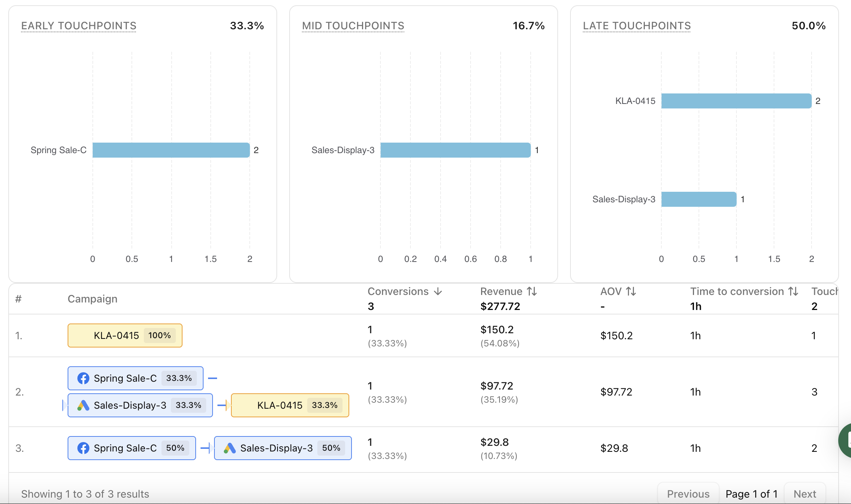Click the Spring Sale-C bar in Early chart

171,150
